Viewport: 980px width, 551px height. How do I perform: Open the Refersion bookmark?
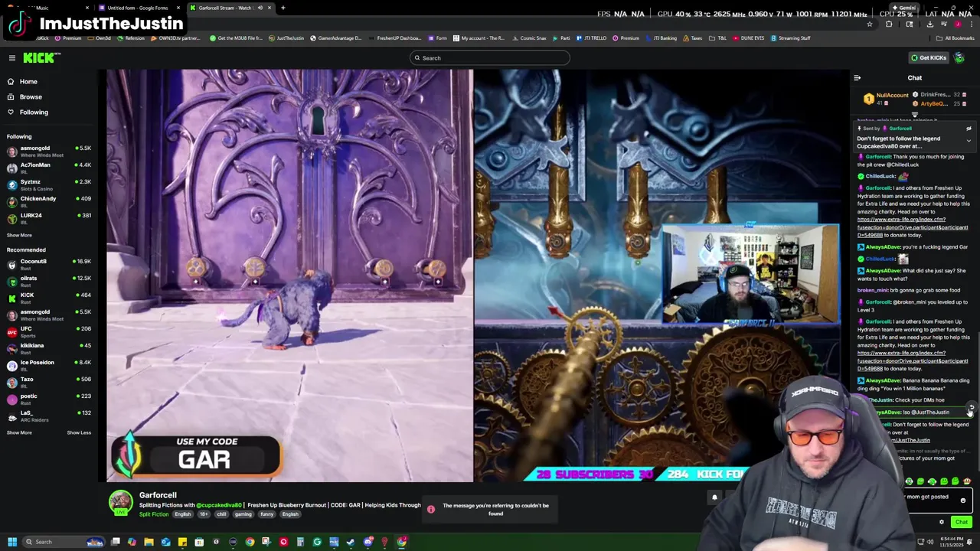point(130,37)
